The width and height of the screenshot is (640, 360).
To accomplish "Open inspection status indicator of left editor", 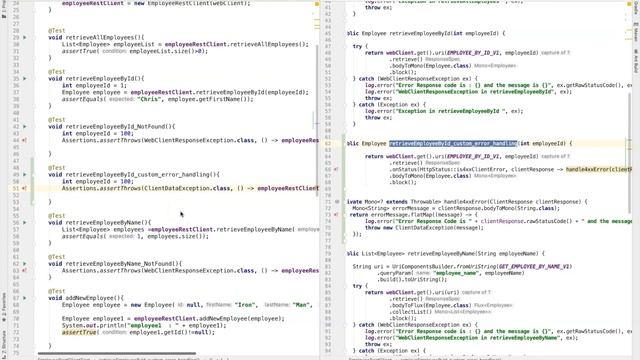I will (317, 4).
